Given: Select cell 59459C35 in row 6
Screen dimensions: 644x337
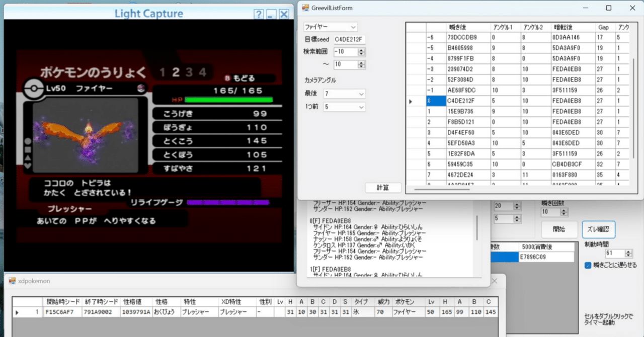Looking at the screenshot, I should [x=468, y=164].
